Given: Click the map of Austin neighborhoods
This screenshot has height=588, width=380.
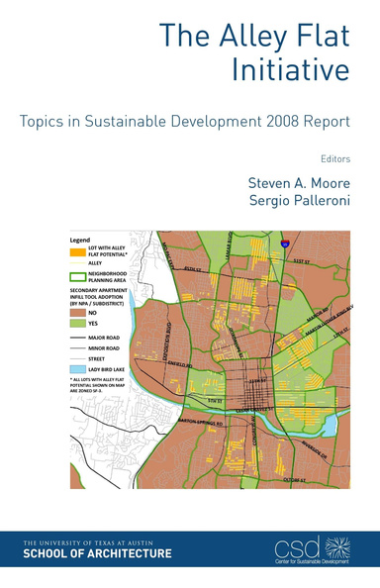Looking at the screenshot, I should pos(210,359).
